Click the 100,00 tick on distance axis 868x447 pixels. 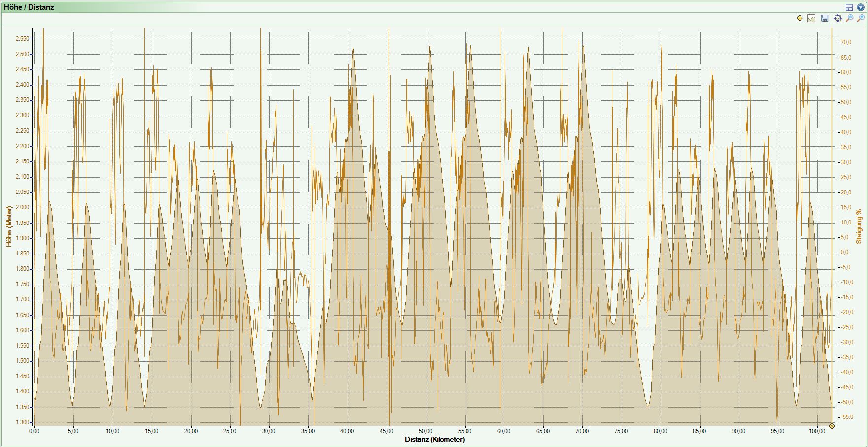point(816,431)
